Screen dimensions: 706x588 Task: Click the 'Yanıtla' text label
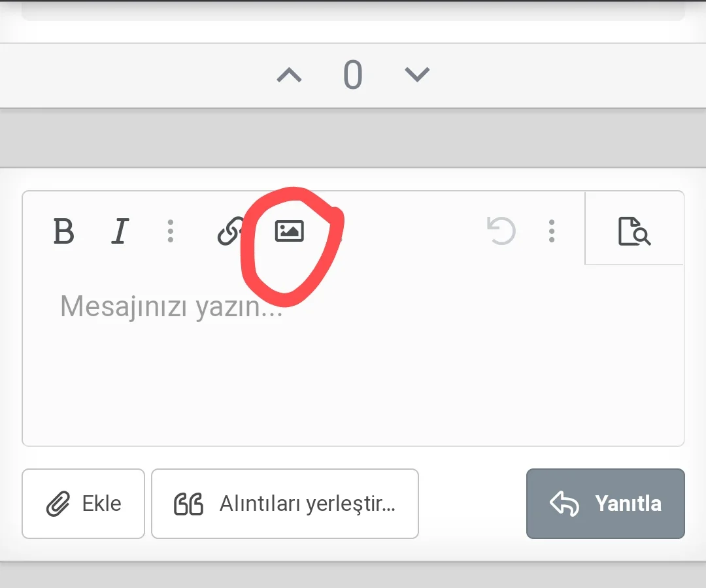click(628, 504)
